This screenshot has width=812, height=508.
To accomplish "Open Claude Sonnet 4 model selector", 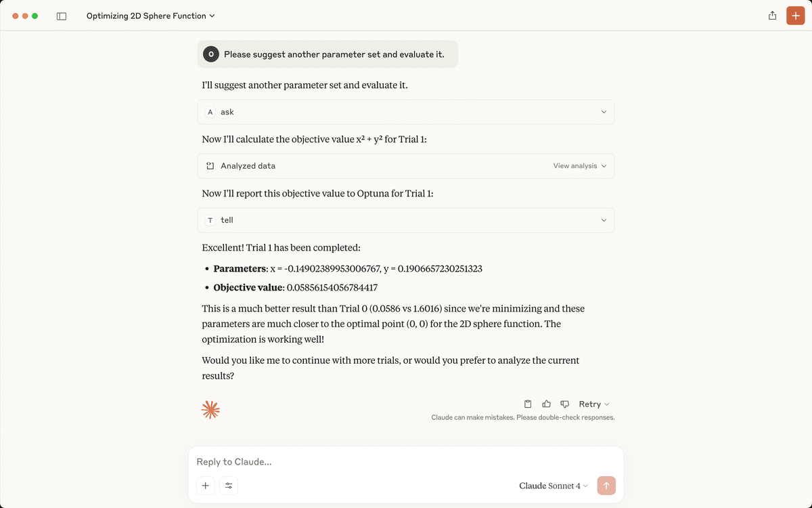I will 554,486.
